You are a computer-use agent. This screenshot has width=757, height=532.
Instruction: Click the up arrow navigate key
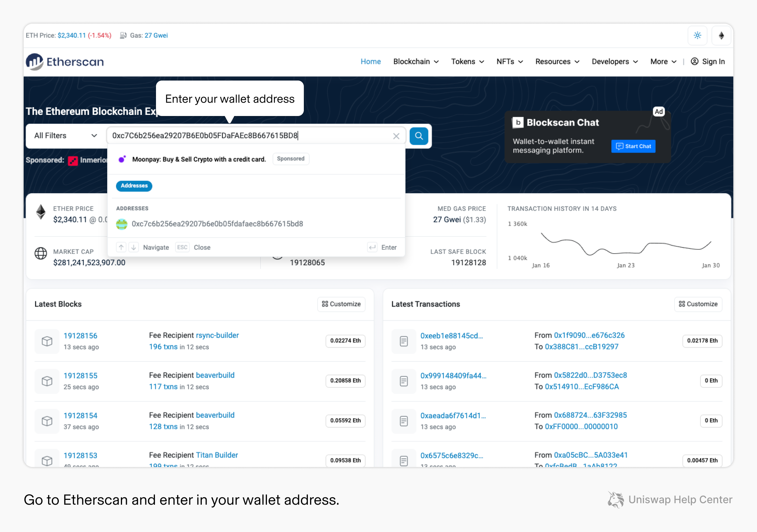pyautogui.click(x=121, y=247)
